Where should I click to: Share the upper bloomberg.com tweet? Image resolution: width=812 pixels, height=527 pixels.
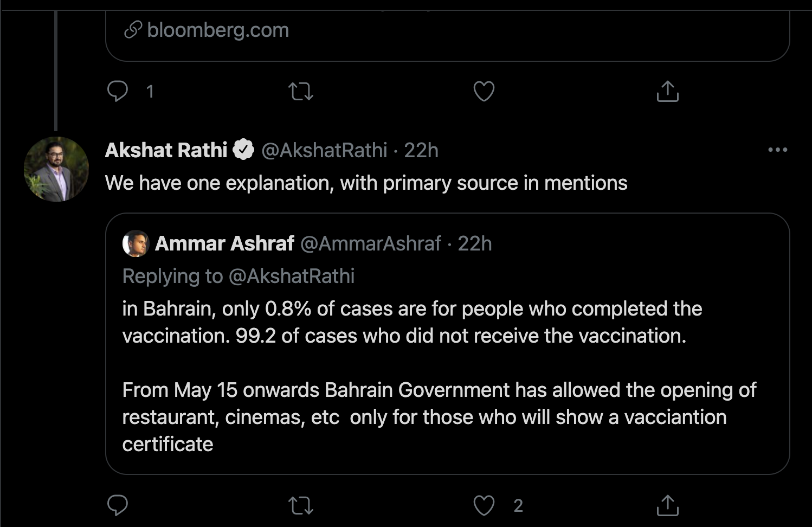[667, 91]
